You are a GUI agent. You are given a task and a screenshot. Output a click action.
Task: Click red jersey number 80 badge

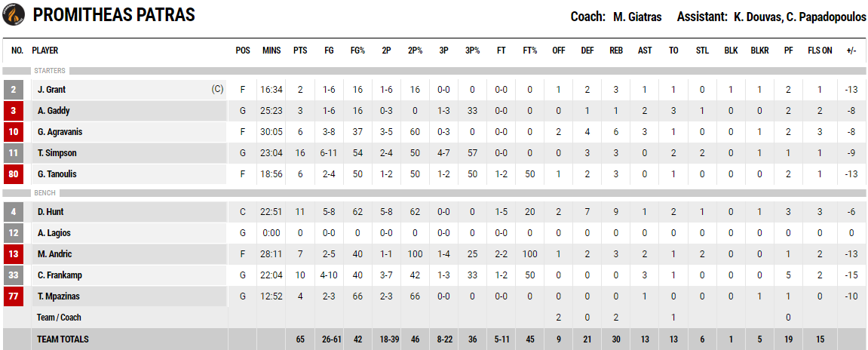click(x=13, y=174)
